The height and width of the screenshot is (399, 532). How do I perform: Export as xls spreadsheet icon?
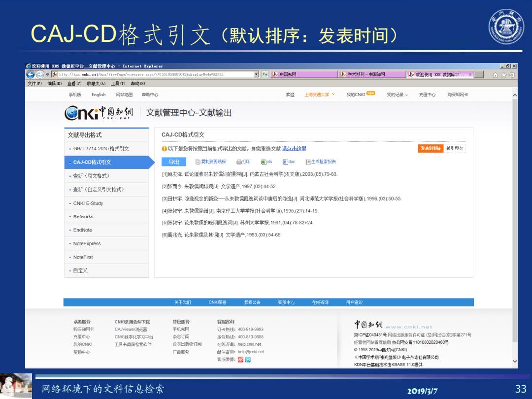(266, 162)
